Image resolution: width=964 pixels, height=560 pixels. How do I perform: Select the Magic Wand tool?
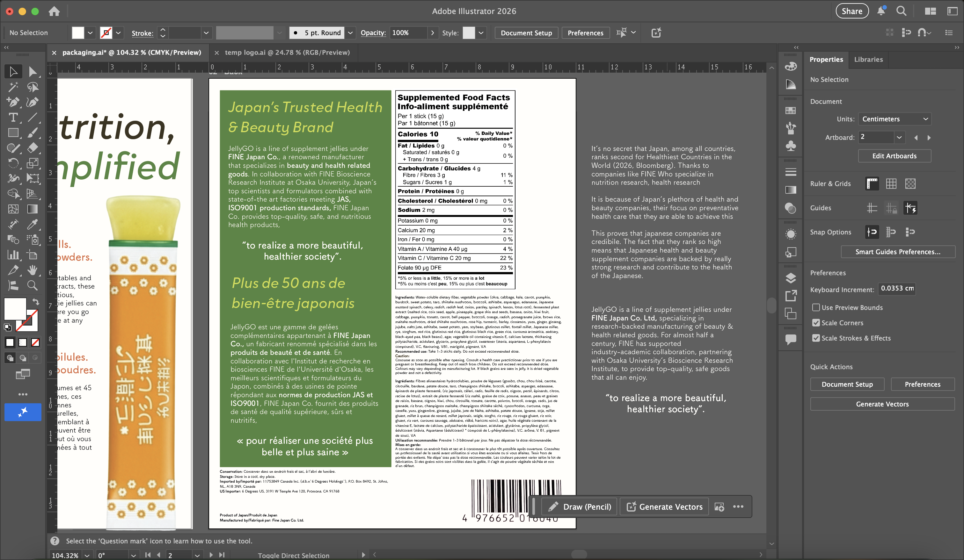tap(13, 87)
